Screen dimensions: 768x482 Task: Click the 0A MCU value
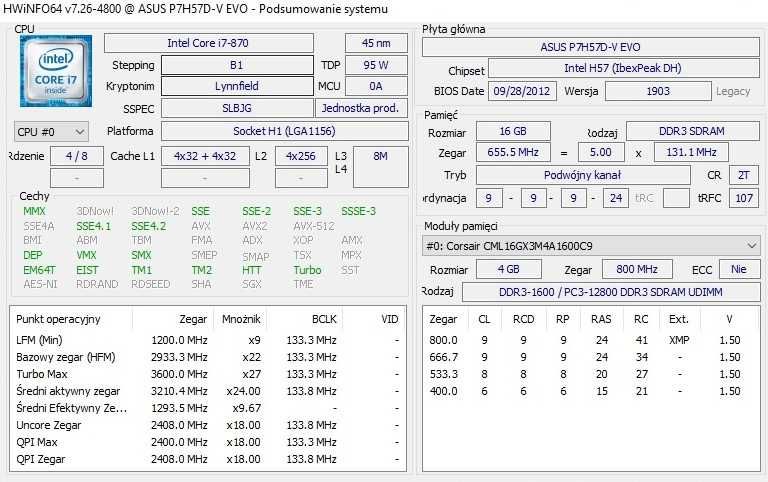[376, 86]
